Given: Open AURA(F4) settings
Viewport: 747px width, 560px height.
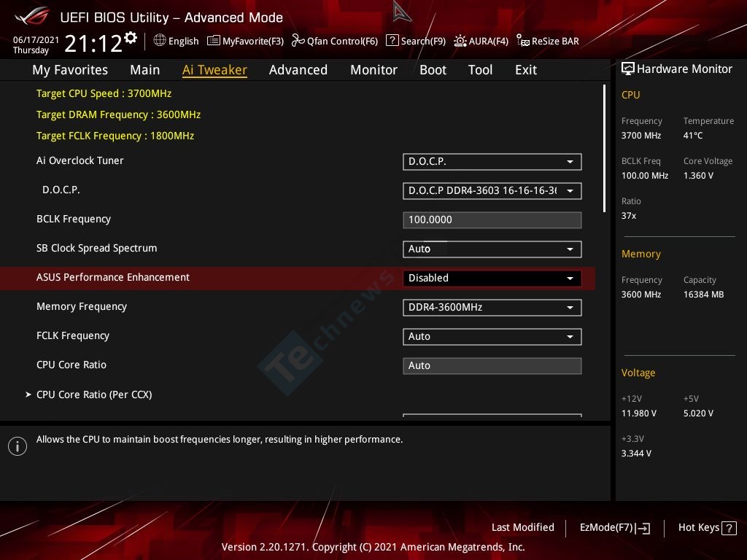Looking at the screenshot, I should 481,41.
